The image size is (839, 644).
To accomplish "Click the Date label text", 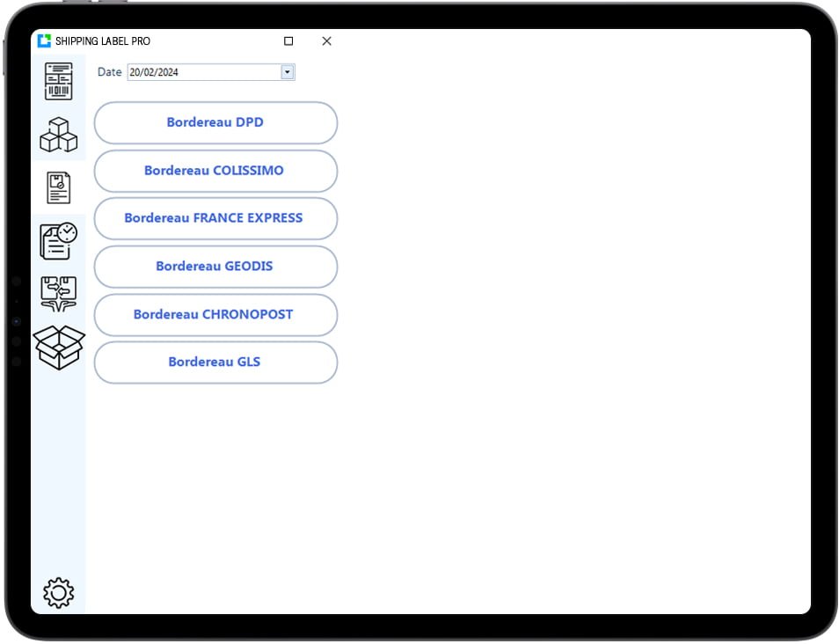I will pos(110,72).
